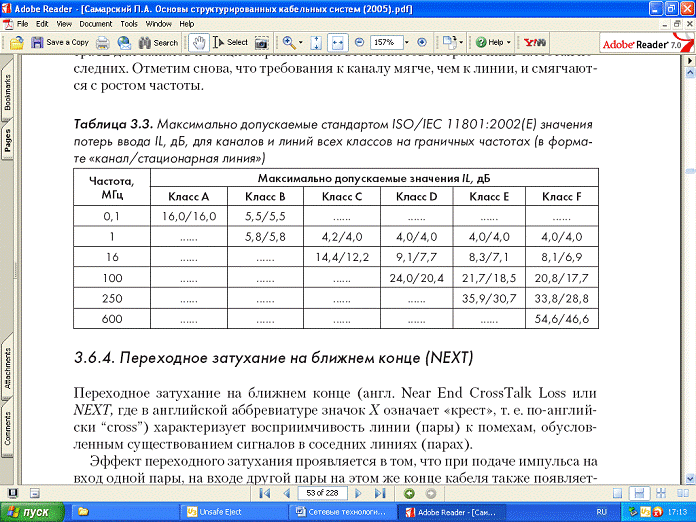696x522 pixels.
Task: Open the Zoom In tool dropdown arrow
Action: point(301,43)
